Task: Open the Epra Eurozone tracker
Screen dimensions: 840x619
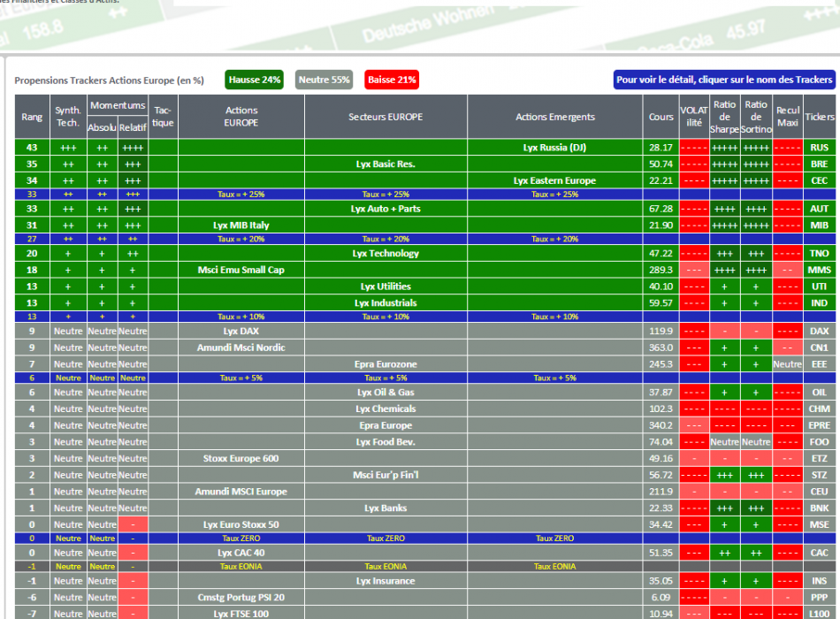Action: [386, 364]
